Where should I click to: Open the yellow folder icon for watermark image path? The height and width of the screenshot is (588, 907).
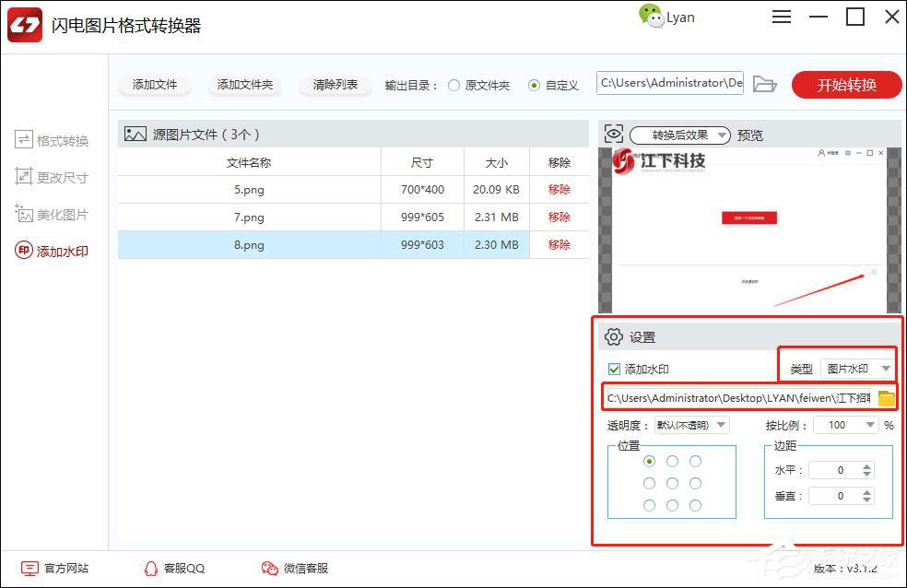pyautogui.click(x=886, y=396)
